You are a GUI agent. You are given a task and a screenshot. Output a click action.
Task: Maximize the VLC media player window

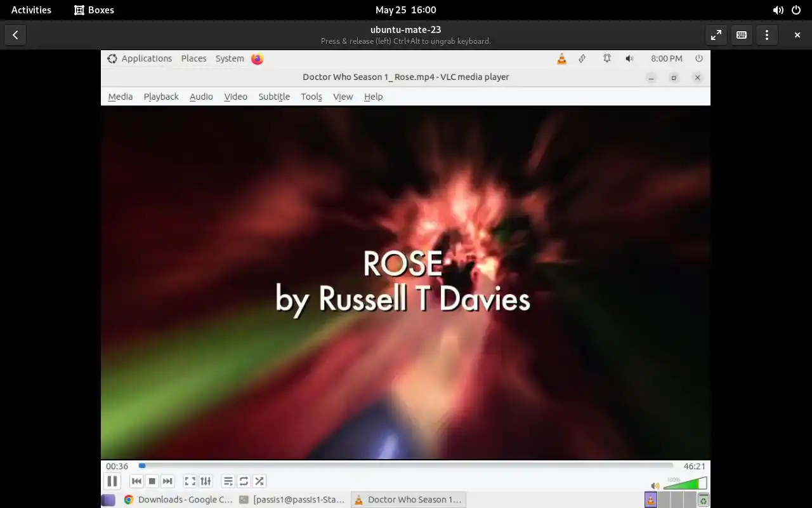click(x=674, y=77)
